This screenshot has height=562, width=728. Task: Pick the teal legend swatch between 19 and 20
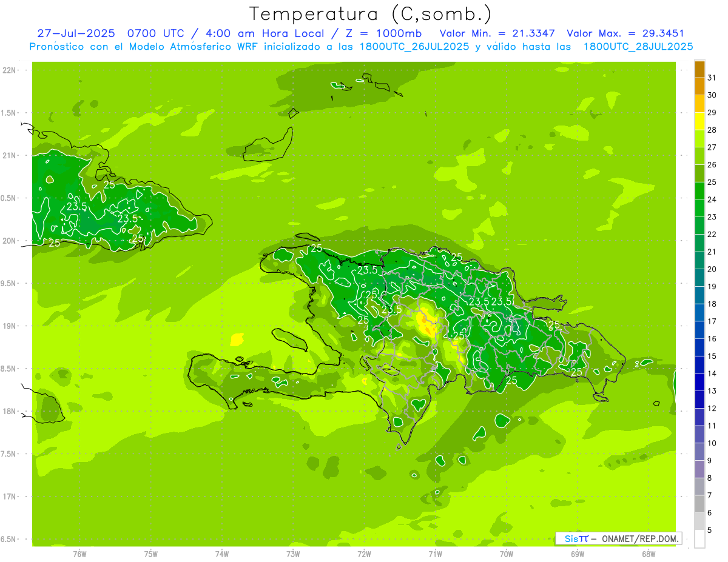coord(700,278)
